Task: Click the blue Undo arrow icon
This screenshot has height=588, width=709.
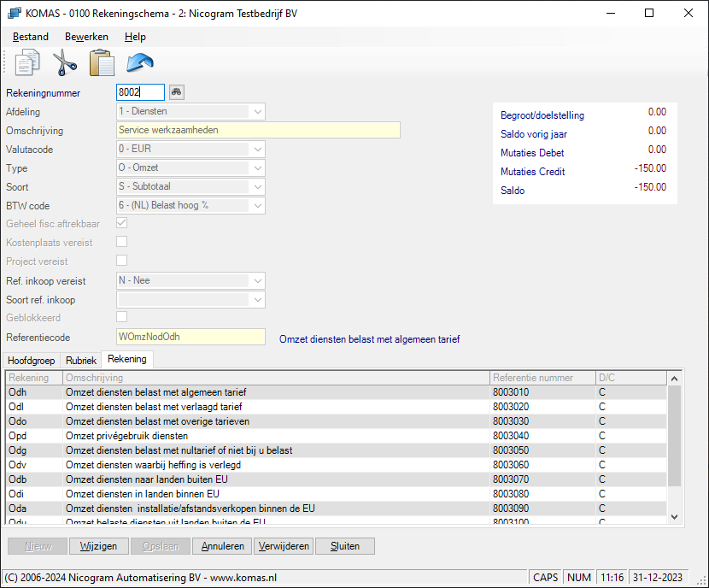Action: pos(140,62)
